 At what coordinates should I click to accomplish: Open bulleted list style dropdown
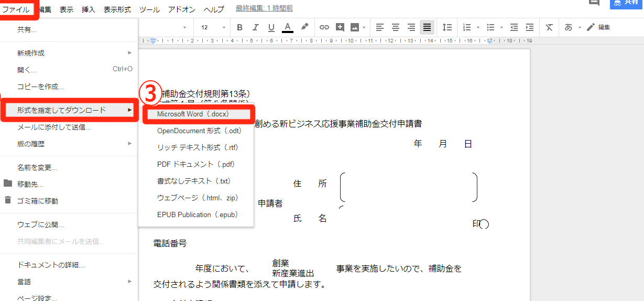pos(501,27)
